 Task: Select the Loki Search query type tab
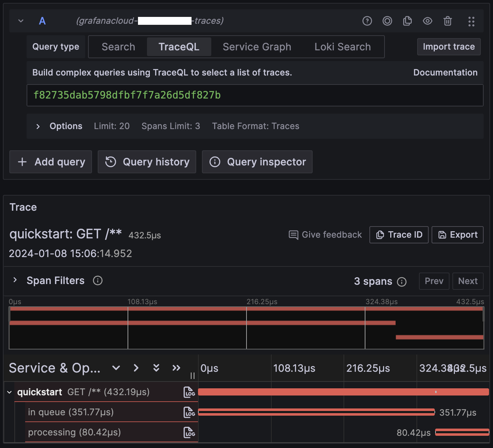[x=342, y=47]
